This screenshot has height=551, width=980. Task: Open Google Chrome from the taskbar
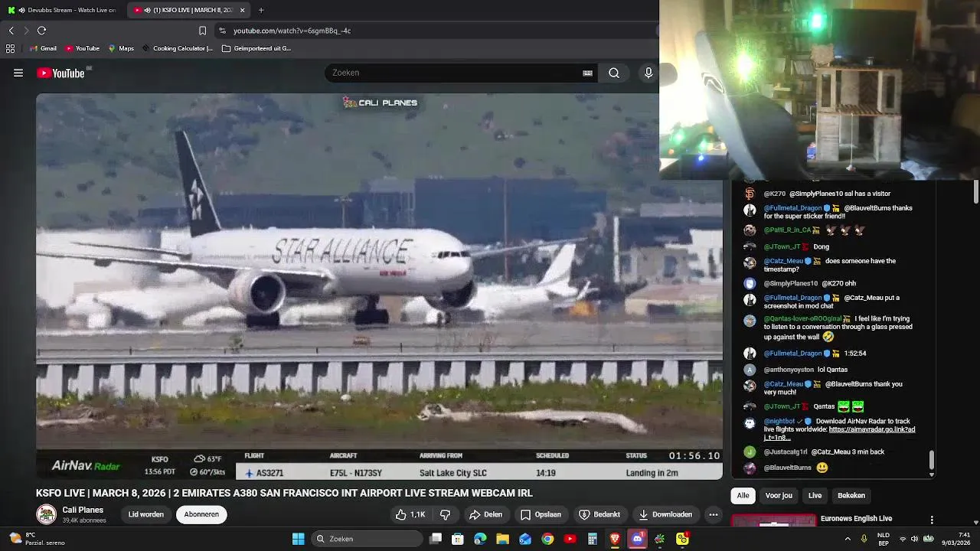pos(547,539)
